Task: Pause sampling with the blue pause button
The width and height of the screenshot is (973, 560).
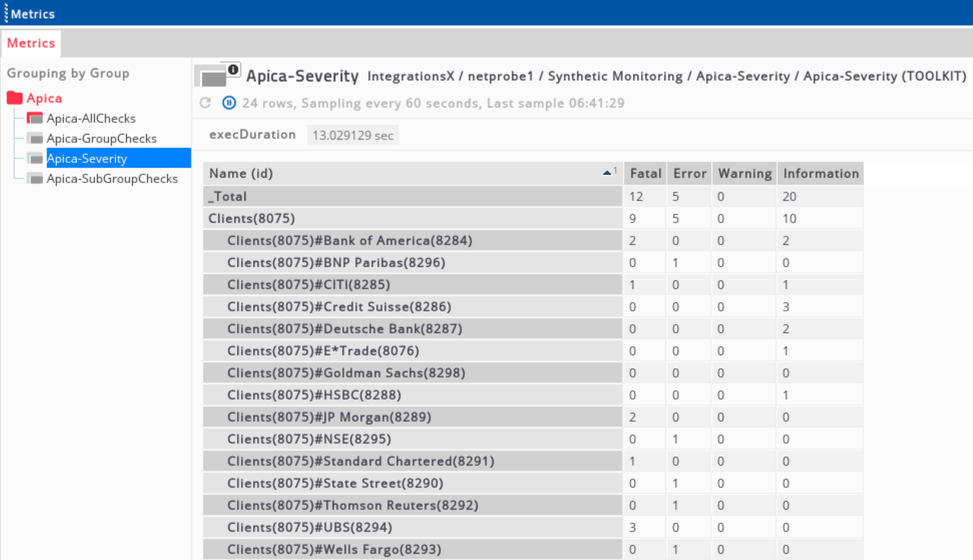Action: [x=229, y=103]
